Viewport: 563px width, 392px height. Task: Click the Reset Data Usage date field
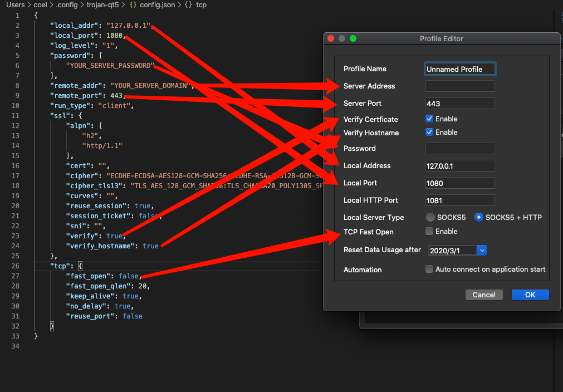(x=452, y=251)
